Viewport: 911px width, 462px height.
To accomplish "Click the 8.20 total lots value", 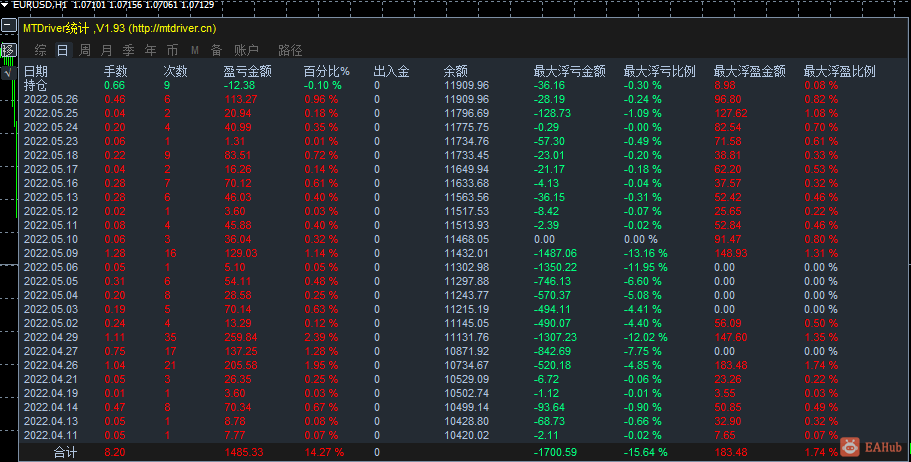I will pos(114,452).
